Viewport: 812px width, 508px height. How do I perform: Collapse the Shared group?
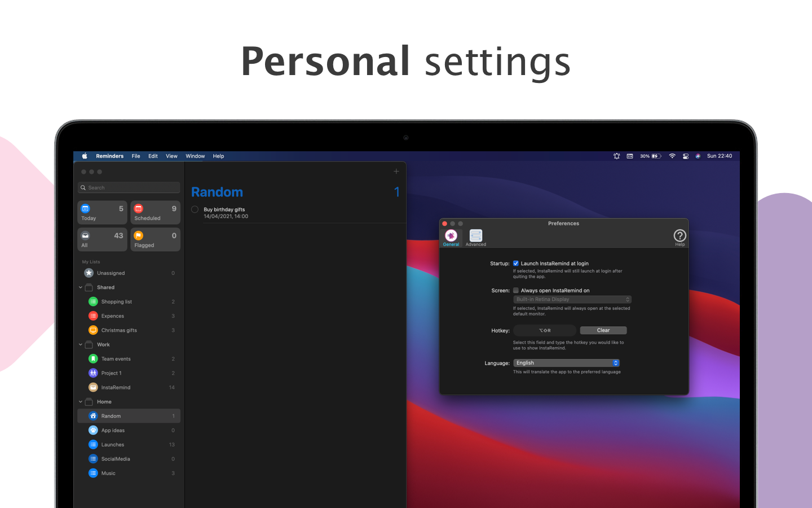81,287
